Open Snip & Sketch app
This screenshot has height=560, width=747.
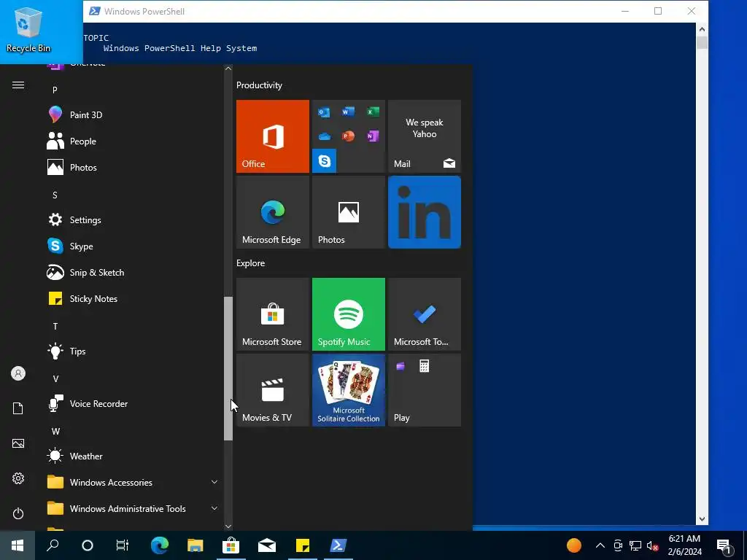(133, 273)
